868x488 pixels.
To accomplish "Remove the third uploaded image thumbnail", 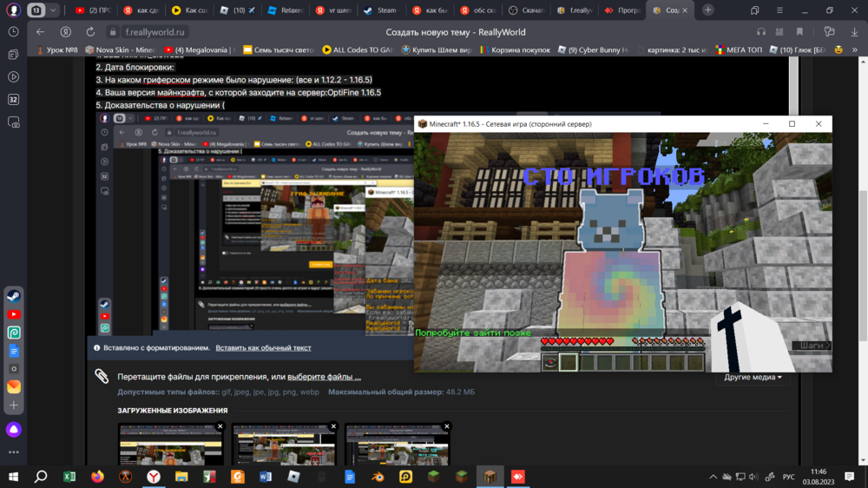I will tap(447, 426).
